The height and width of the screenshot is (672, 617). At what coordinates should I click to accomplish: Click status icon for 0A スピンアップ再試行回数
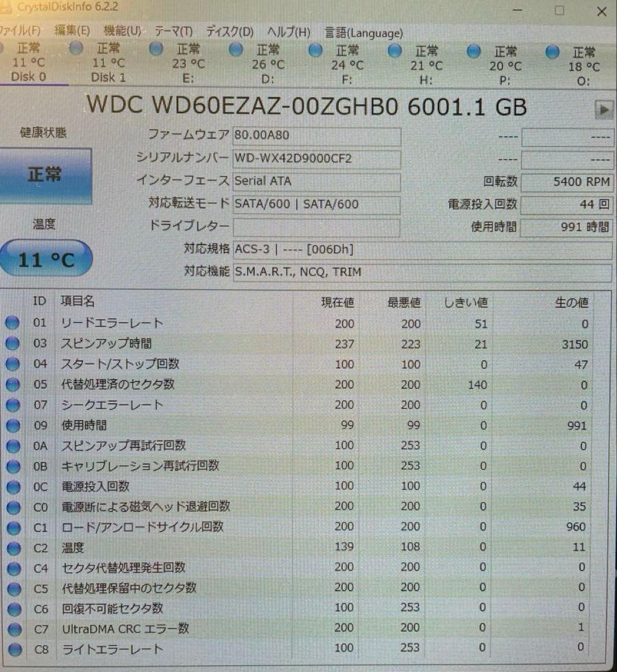point(13,446)
